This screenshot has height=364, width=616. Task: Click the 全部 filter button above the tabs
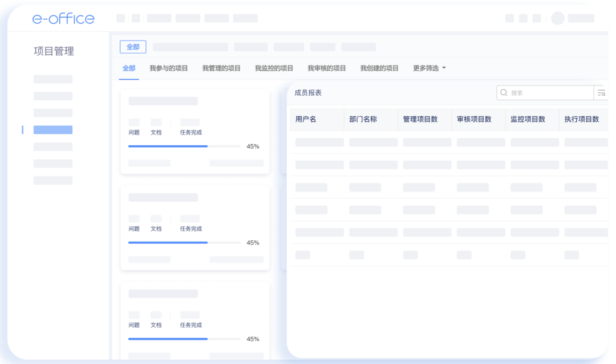pos(132,47)
